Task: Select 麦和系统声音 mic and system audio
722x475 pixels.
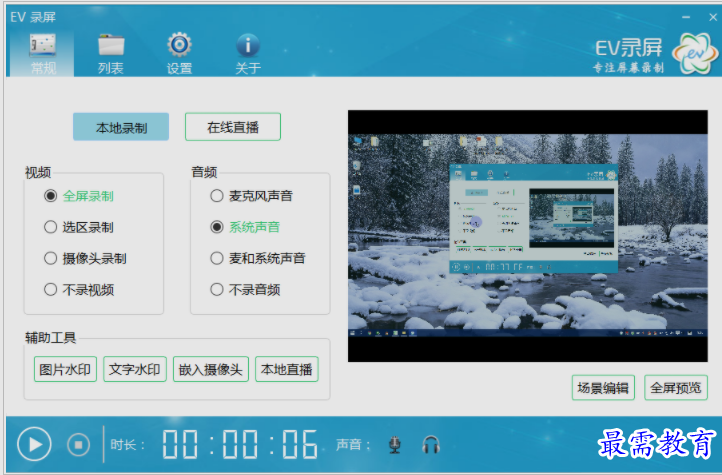Action: pos(258,258)
